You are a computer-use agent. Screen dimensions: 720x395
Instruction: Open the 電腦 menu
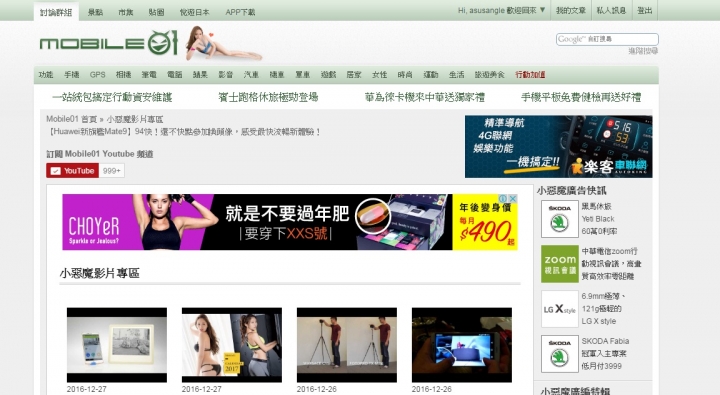coord(174,74)
